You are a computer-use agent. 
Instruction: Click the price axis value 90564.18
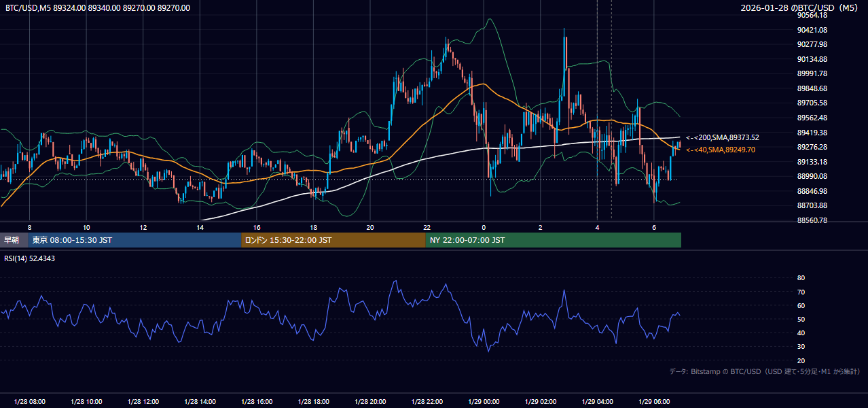click(x=812, y=15)
